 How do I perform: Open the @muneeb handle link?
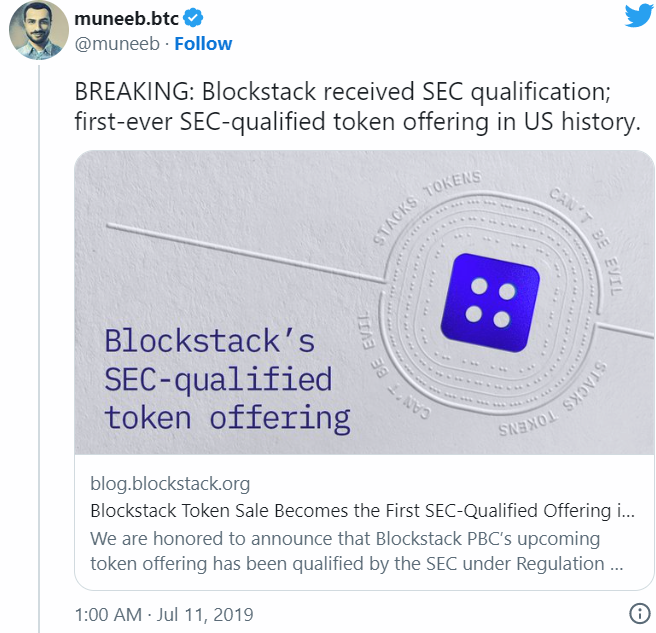[120, 44]
